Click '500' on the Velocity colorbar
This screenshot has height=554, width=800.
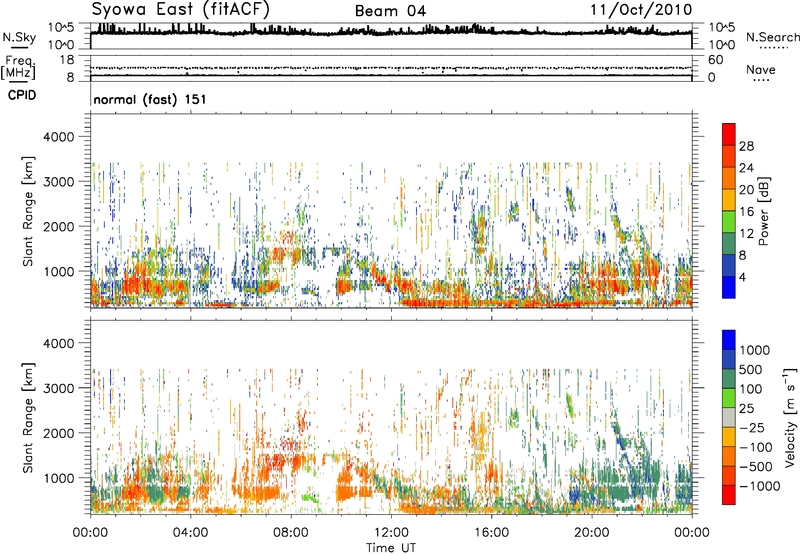(753, 370)
